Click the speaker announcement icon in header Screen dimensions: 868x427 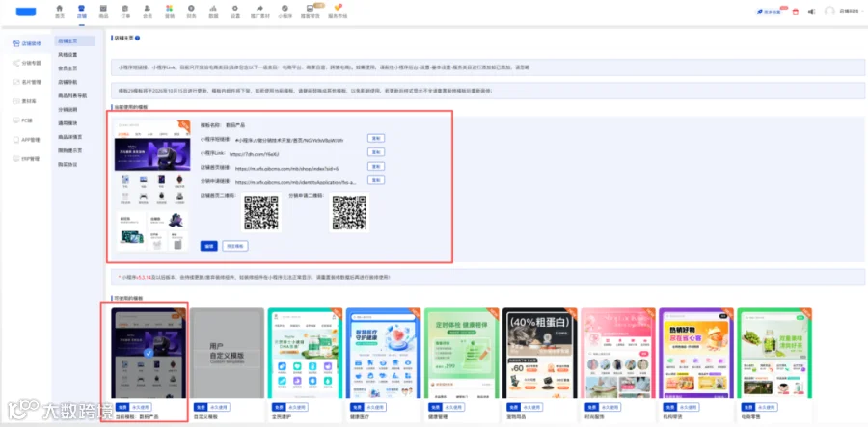(811, 12)
